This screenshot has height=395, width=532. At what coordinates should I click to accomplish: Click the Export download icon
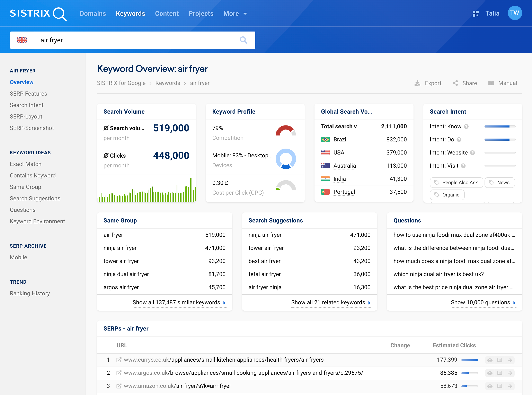tap(417, 83)
